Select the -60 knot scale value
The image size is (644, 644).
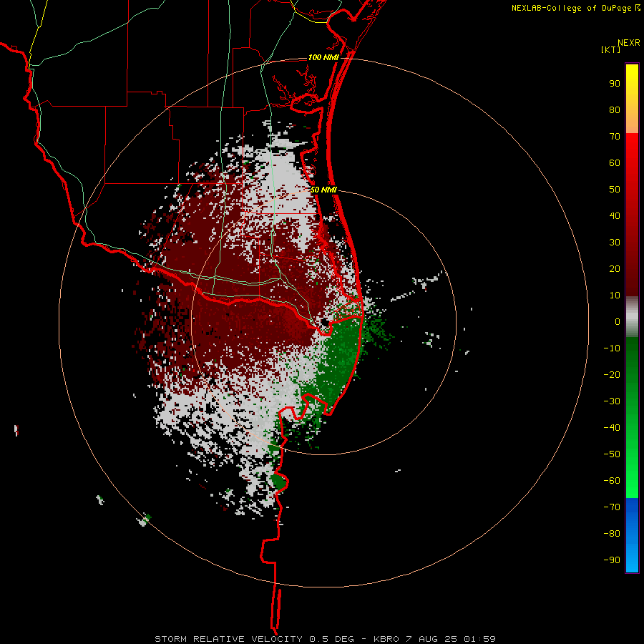pos(612,481)
